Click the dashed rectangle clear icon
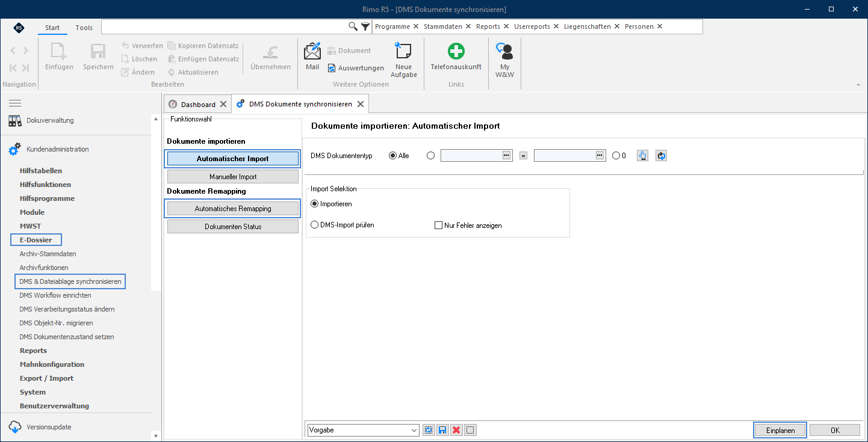 (471, 430)
